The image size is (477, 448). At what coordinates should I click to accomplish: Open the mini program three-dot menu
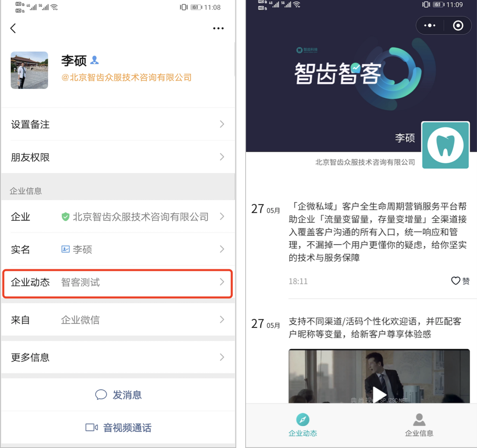click(x=430, y=25)
